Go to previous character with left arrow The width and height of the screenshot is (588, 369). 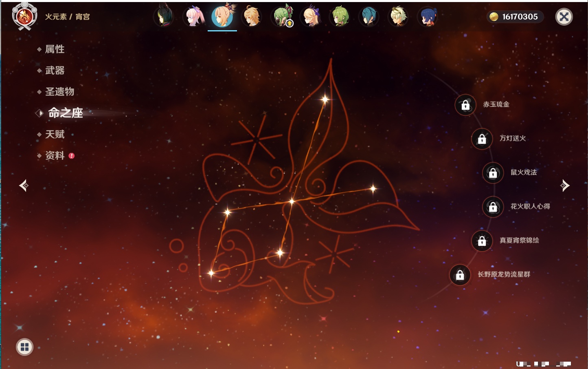24,186
